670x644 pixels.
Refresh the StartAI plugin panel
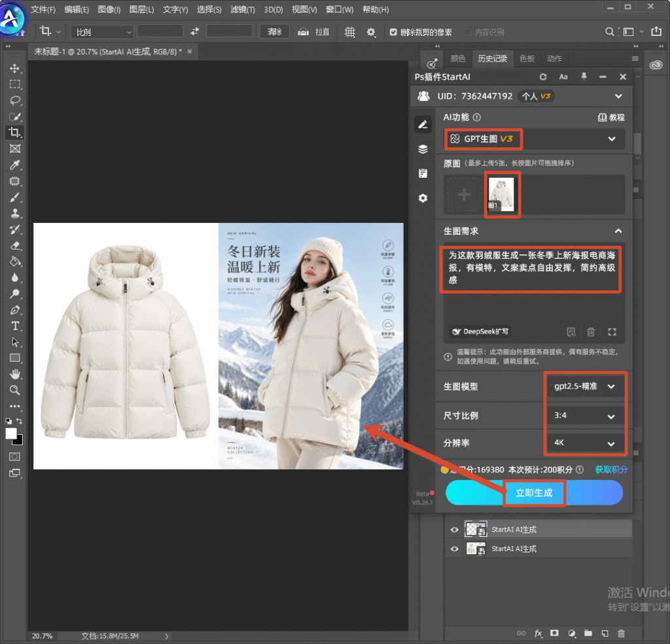point(543,77)
